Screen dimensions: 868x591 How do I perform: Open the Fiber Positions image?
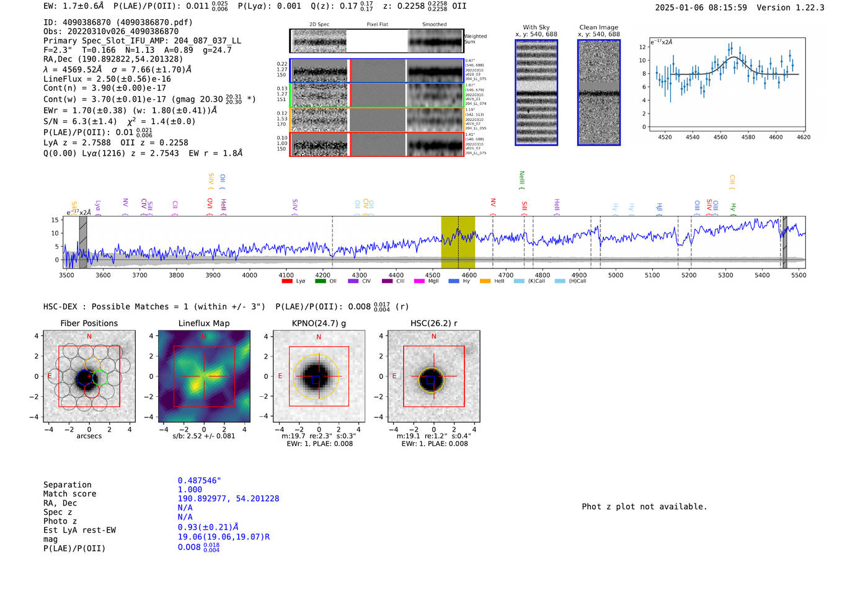(x=89, y=376)
